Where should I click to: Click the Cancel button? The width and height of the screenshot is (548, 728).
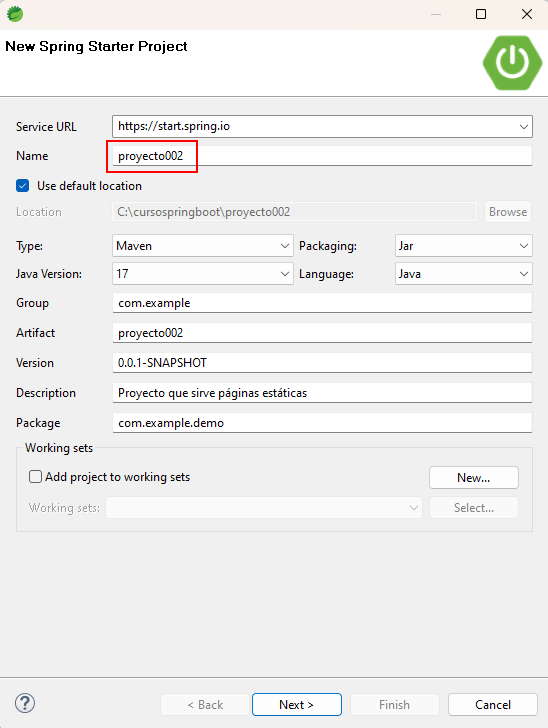493,705
